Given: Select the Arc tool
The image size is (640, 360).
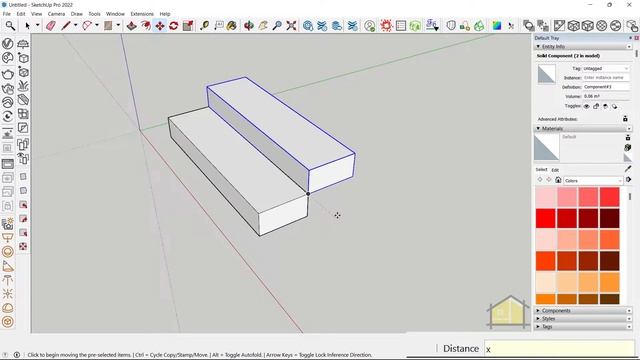Looking at the screenshot, I should coord(87,26).
